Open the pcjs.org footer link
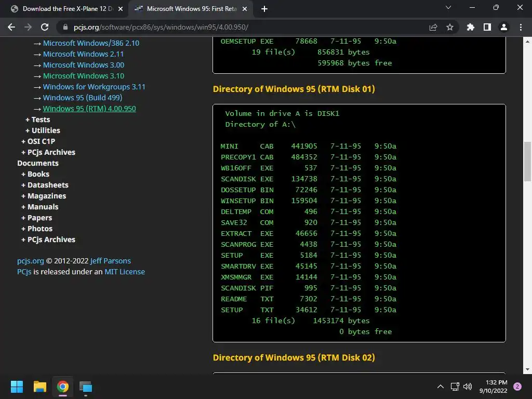The width and height of the screenshot is (532, 399). (31, 261)
